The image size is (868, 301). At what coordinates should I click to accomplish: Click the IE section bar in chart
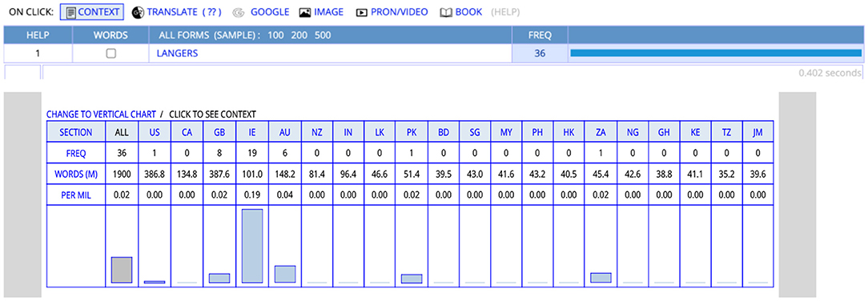click(252, 247)
